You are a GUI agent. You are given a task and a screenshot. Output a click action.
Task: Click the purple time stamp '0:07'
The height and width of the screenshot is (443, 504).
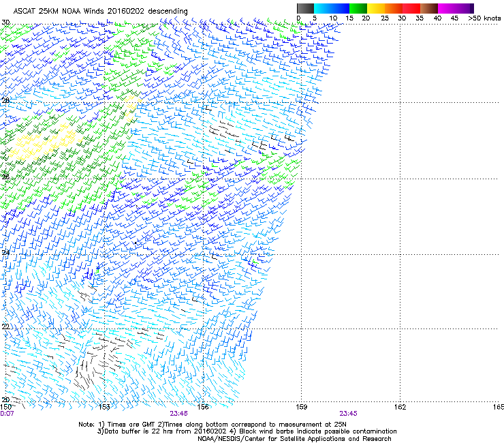pyautogui.click(x=7, y=414)
